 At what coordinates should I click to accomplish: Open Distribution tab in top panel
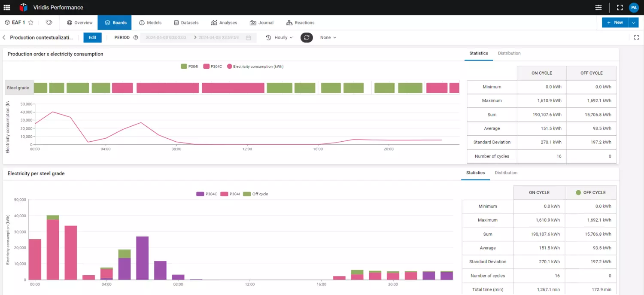point(509,53)
